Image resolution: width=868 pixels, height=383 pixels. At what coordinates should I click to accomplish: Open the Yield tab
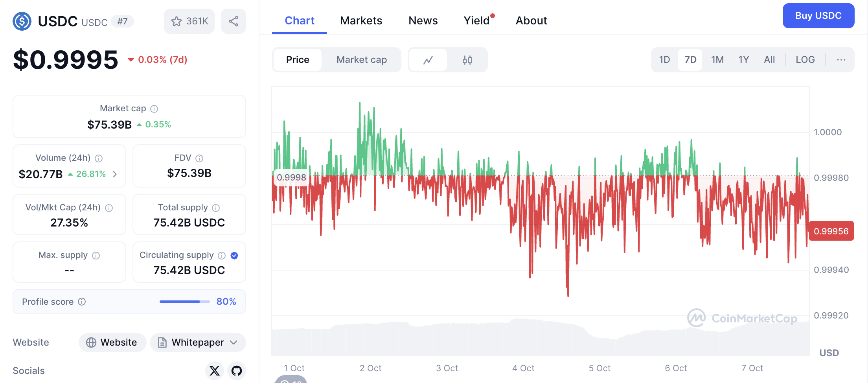(x=476, y=20)
